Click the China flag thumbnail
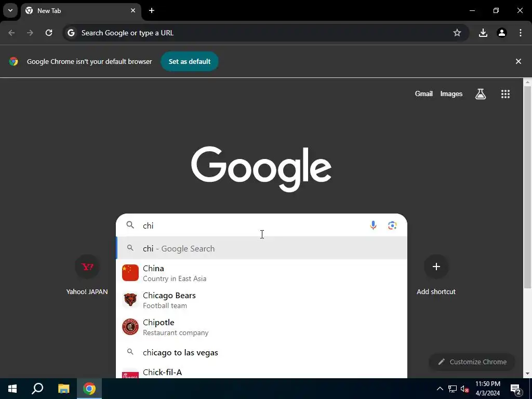 (x=130, y=273)
